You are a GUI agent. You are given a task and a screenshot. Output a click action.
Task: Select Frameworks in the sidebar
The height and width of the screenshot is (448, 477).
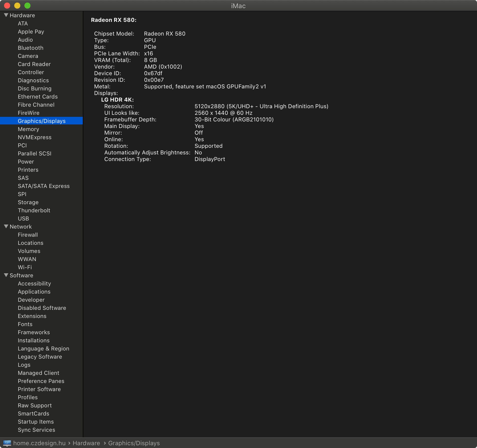34,332
